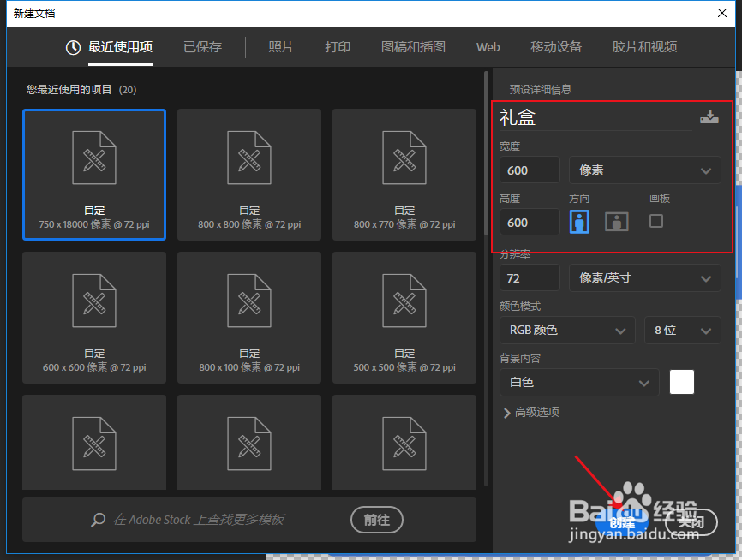
Task: Click the save document preset icon
Action: click(709, 117)
